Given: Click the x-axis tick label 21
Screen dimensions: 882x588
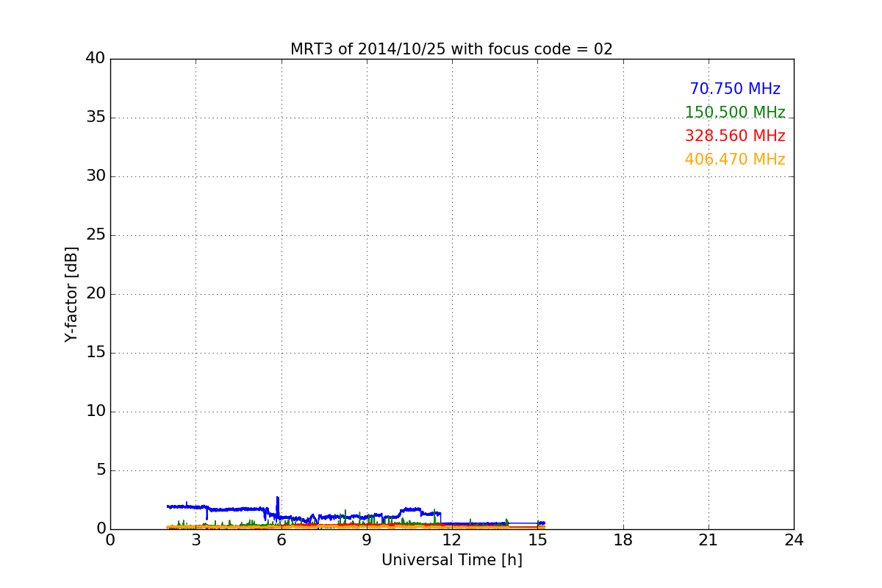Looking at the screenshot, I should pos(709,540).
